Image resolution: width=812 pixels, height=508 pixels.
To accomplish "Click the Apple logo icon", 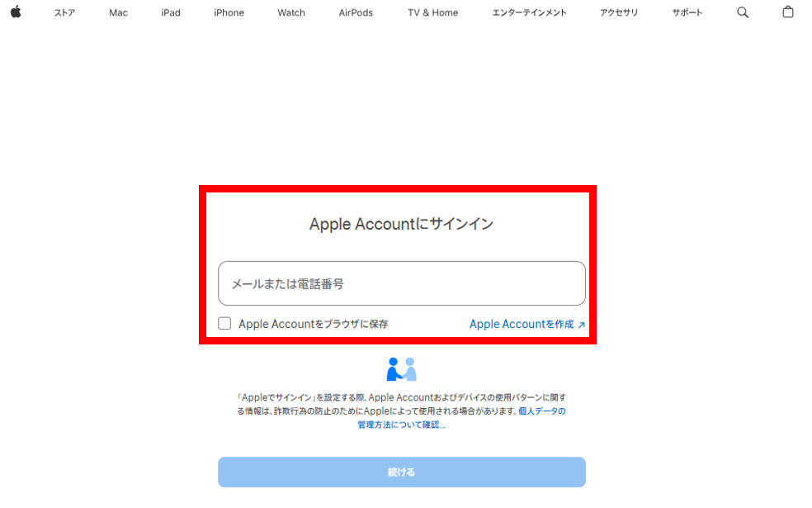I will 16,12.
